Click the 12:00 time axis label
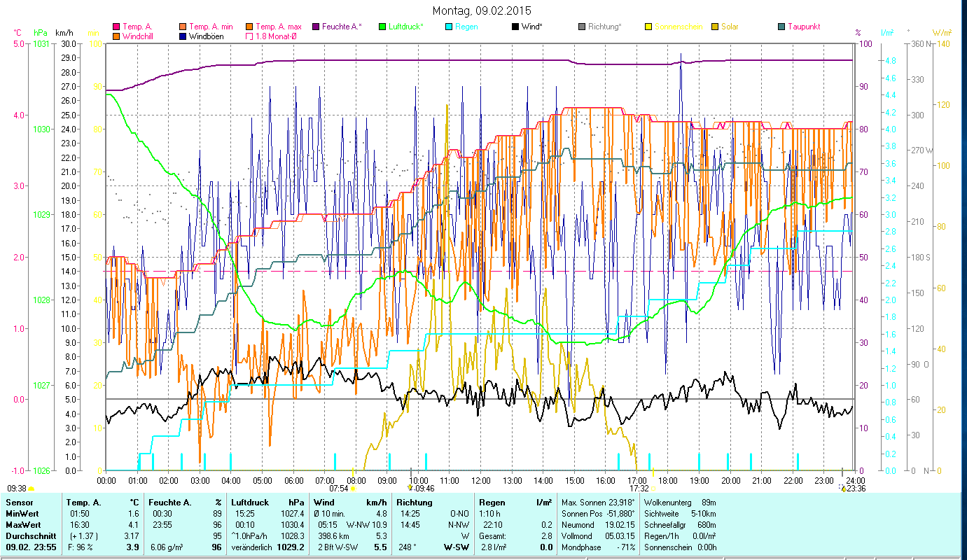Image resolution: width=967 pixels, height=560 pixels. [x=481, y=480]
